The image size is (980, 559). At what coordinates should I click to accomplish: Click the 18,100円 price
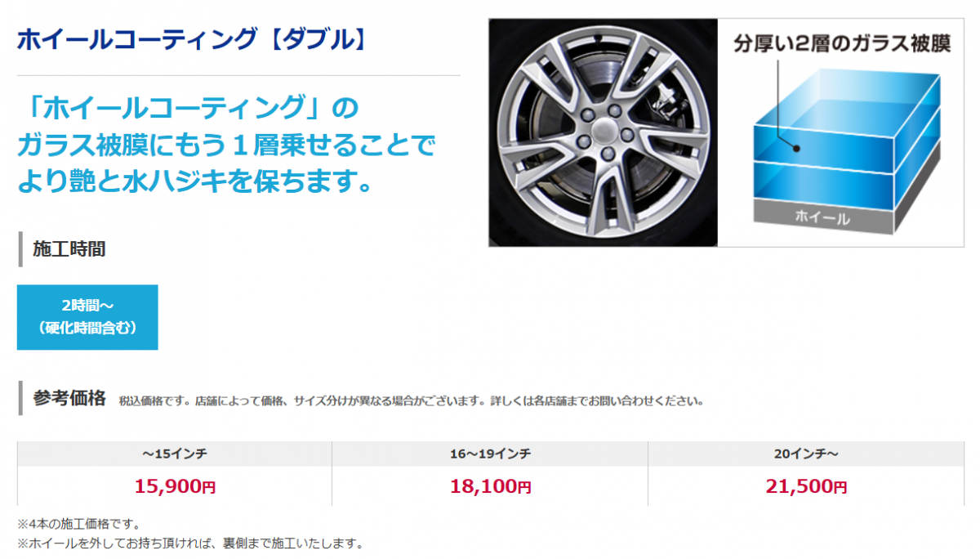pos(490,486)
